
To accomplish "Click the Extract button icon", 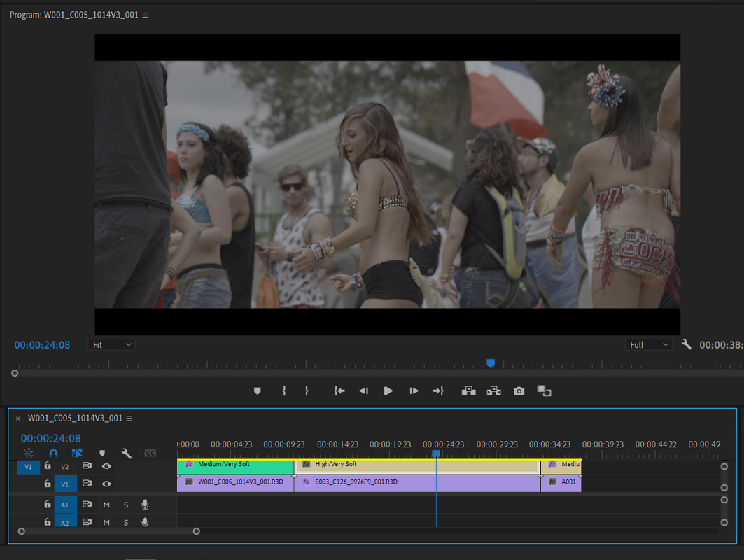I will (494, 391).
